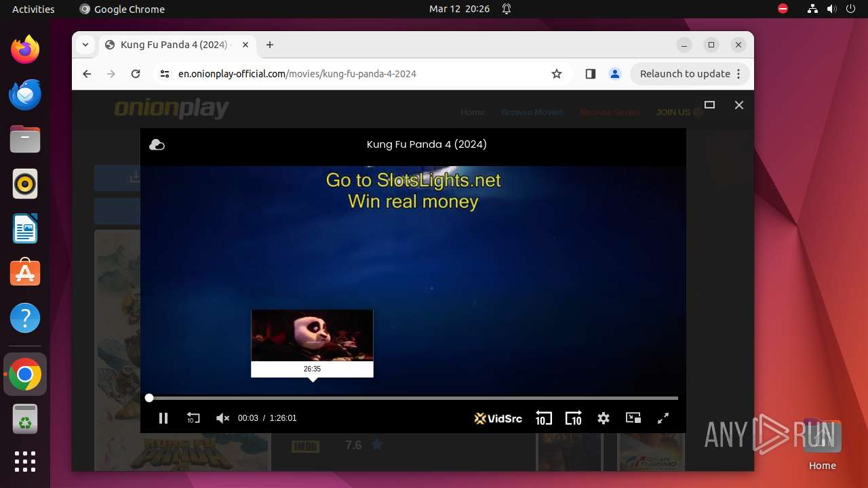The width and height of the screenshot is (868, 488).
Task: Open Chrome three-dot menu
Action: coord(739,74)
